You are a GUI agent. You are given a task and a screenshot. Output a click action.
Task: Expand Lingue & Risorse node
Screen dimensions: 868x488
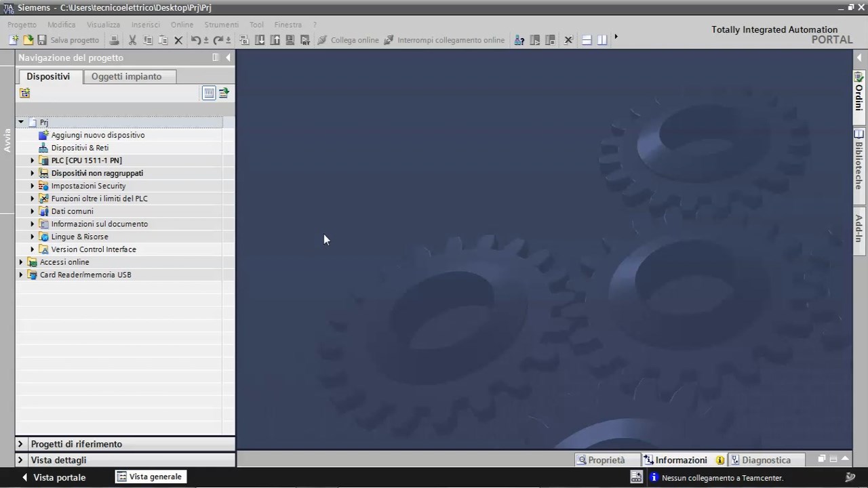pyautogui.click(x=32, y=237)
